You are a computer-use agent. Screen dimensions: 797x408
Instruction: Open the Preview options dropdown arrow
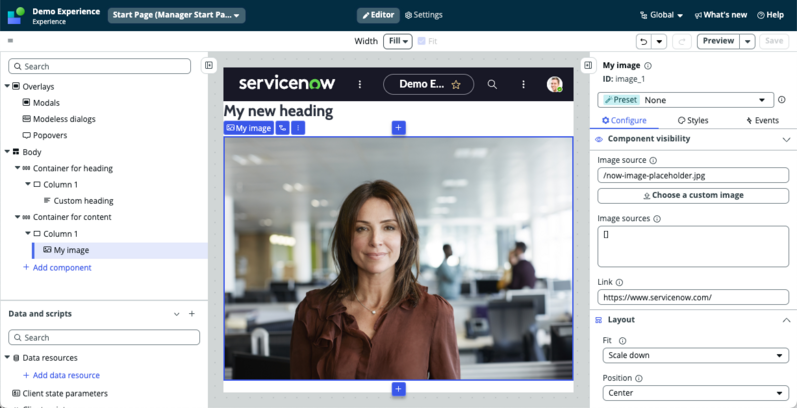click(747, 41)
